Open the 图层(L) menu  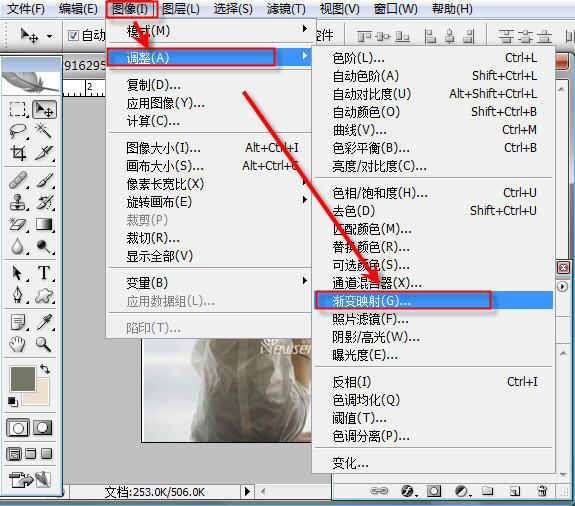coord(181,9)
